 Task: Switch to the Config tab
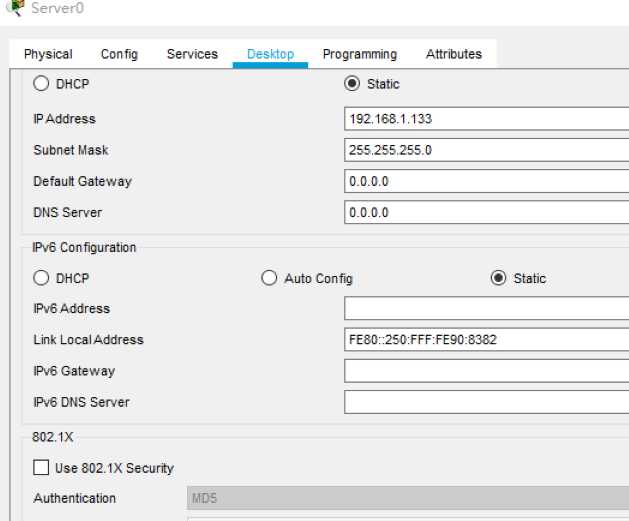point(119,54)
